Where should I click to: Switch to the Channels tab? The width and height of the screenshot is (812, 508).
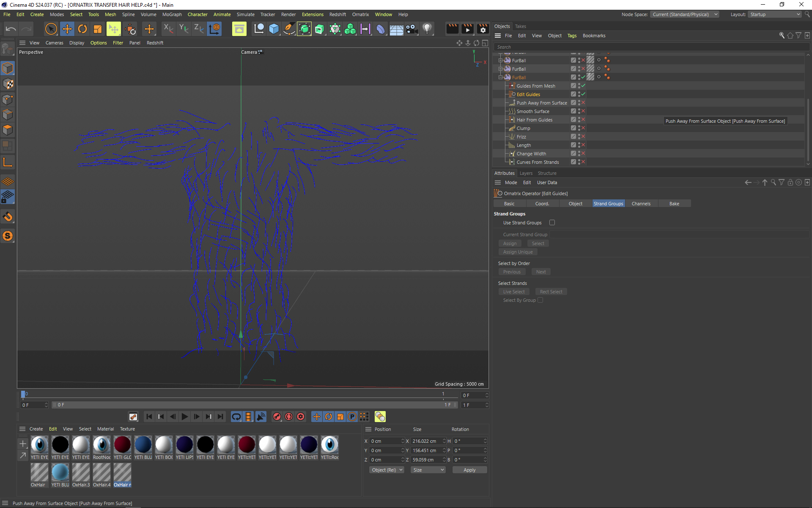click(641, 204)
